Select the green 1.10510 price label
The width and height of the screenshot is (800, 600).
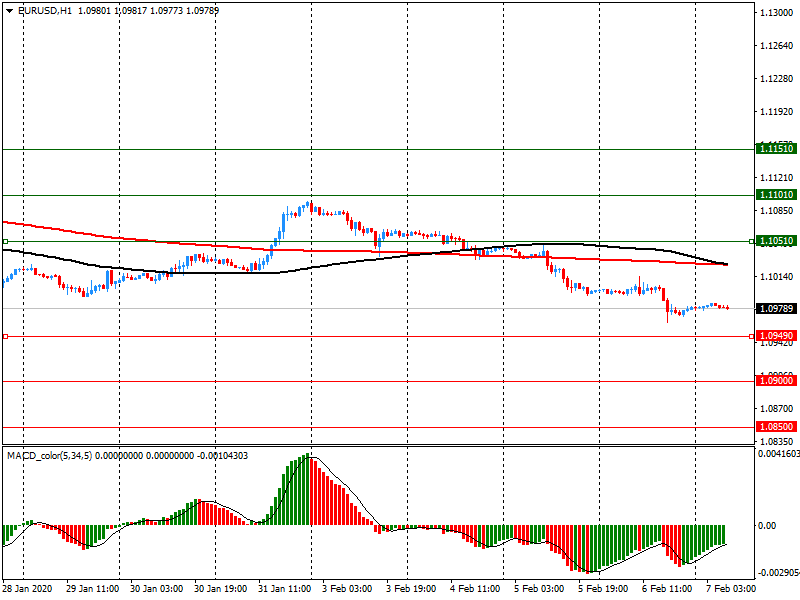[776, 241]
